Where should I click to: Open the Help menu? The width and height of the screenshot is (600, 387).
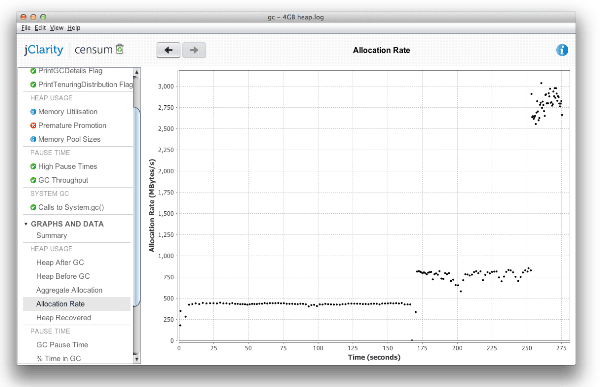[74, 28]
